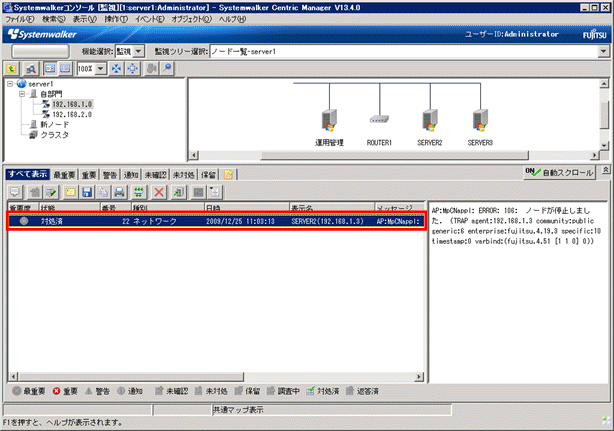The height and width of the screenshot is (431, 614).
Task: Click the last event toolbar icon with dropdown mark
Action: tap(215, 192)
